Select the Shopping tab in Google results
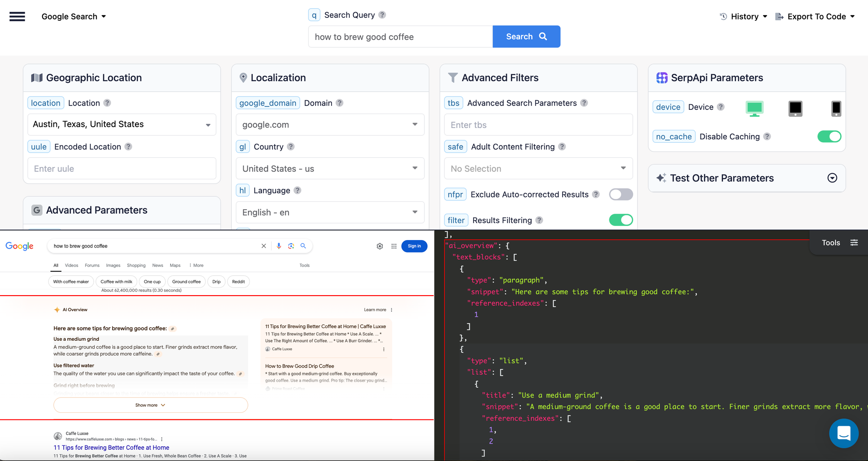The image size is (868, 461). 136,265
